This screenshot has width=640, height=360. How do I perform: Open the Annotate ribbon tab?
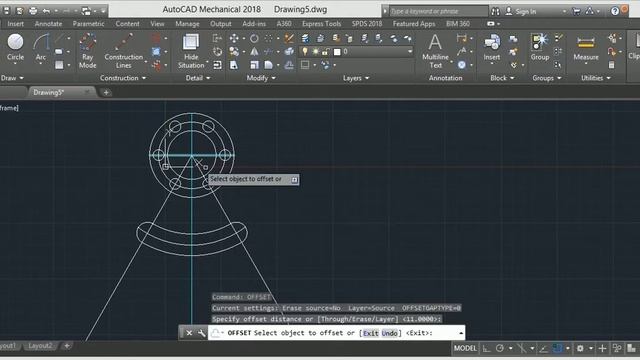[x=48, y=24]
